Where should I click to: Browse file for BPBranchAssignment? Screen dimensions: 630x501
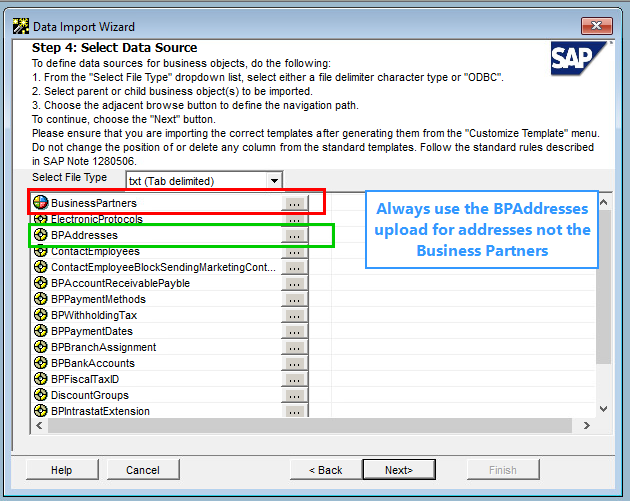tap(295, 348)
